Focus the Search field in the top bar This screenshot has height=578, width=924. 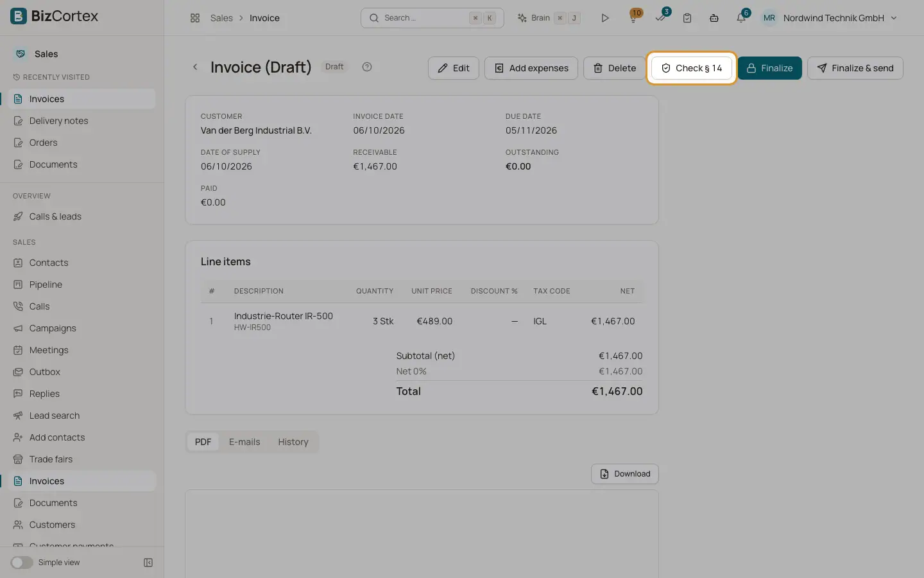432,18
